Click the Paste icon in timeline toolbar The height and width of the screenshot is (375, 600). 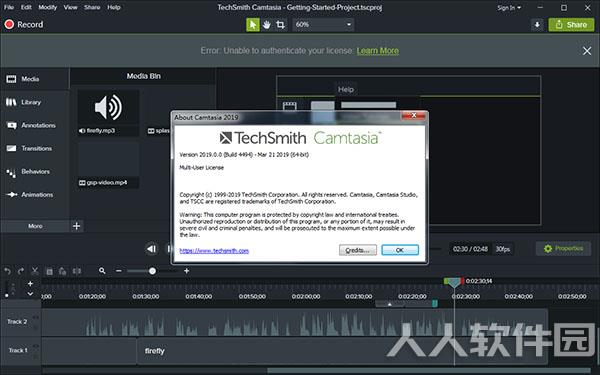point(63,271)
